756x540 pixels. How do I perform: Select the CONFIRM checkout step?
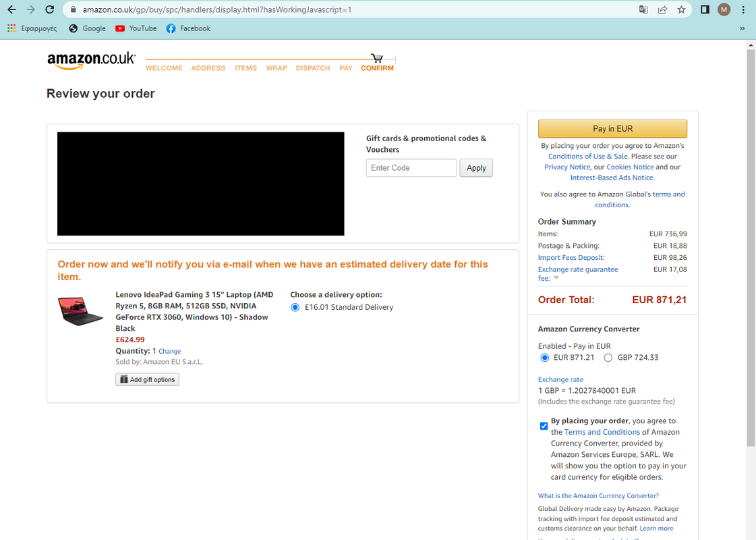pyautogui.click(x=378, y=68)
